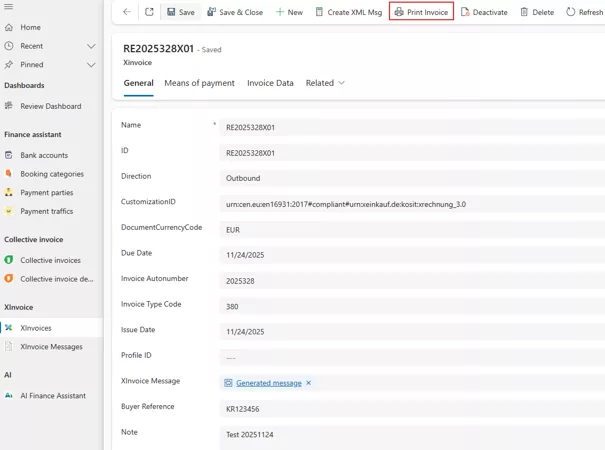Click the Deactivate document icon
605x450 pixels.
pos(465,12)
